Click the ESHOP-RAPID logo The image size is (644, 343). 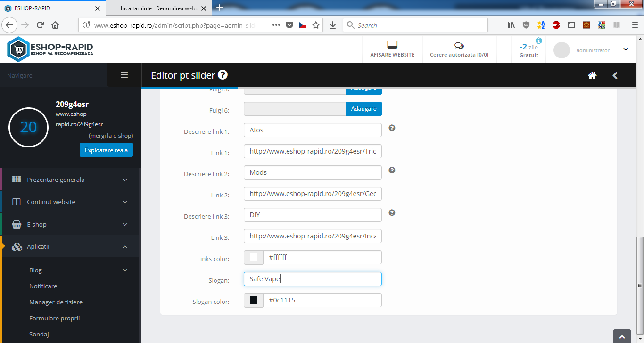[x=50, y=49]
